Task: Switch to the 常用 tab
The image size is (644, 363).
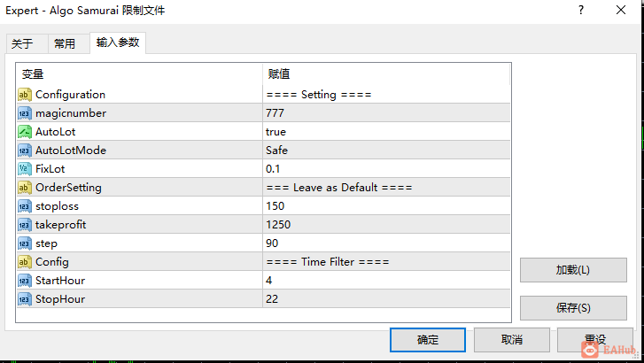Action: (x=65, y=43)
